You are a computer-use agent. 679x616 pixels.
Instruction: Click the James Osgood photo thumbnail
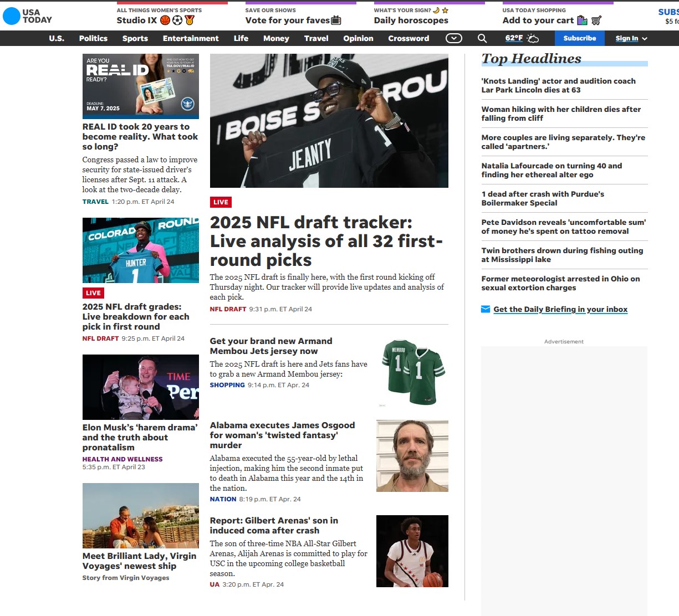click(x=412, y=456)
